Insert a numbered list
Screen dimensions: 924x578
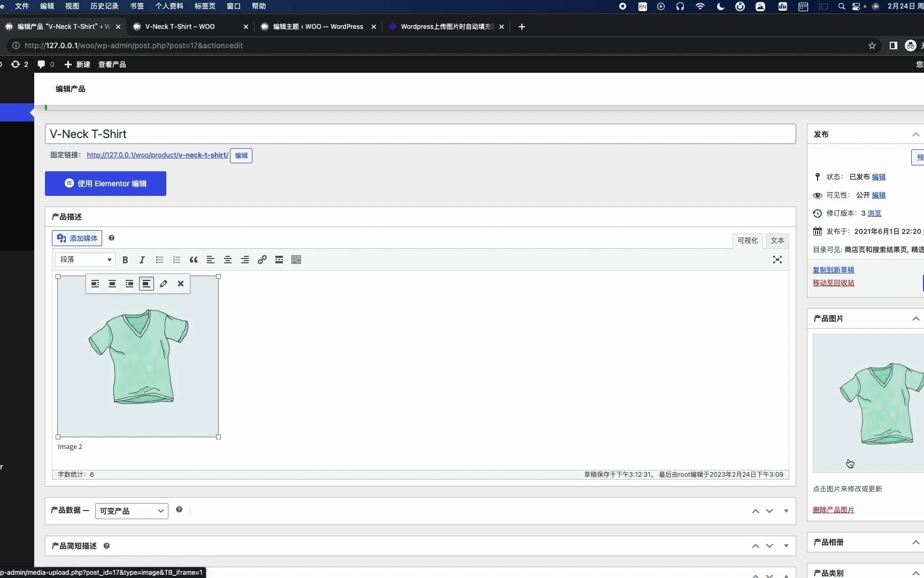coord(176,260)
